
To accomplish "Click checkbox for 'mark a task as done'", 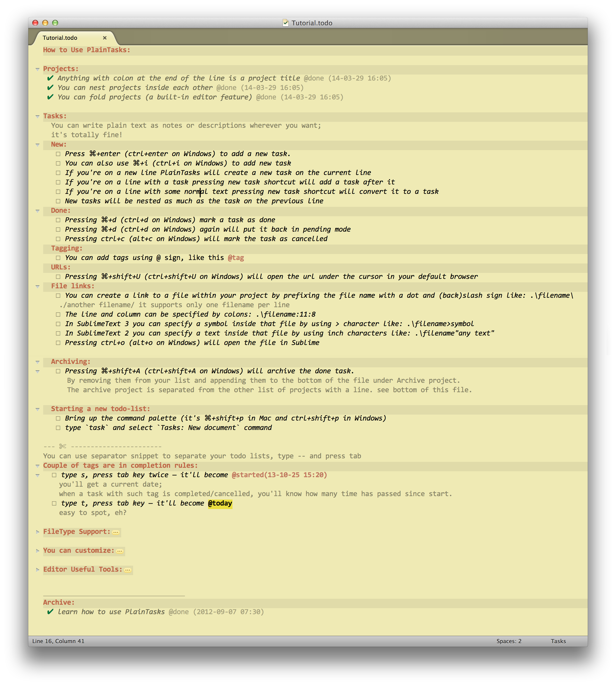I will pos(58,220).
